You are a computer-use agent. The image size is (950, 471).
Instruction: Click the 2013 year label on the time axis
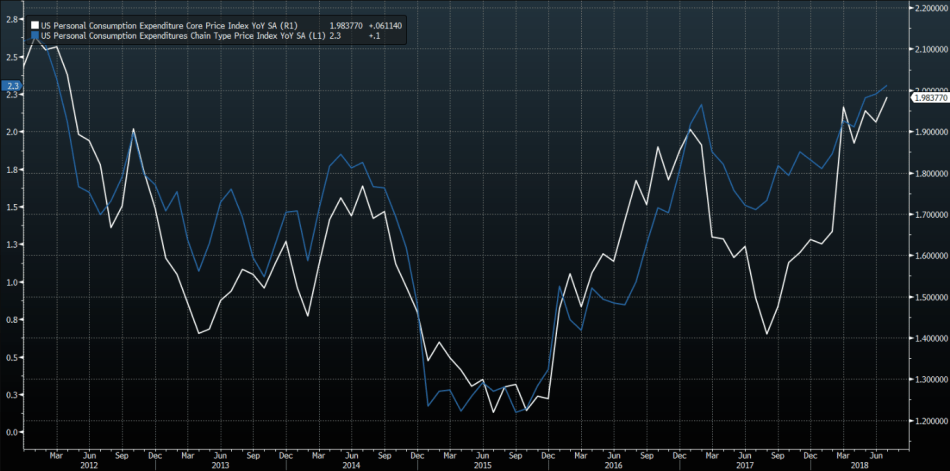pos(221,465)
